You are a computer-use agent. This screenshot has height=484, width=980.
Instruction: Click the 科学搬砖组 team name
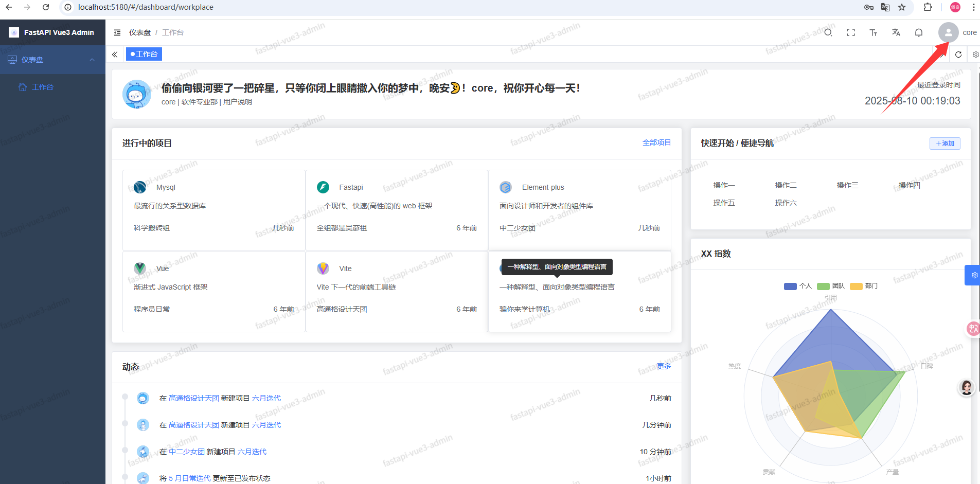pyautogui.click(x=152, y=228)
